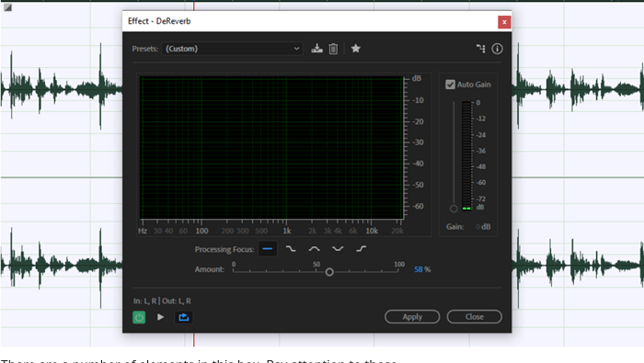Toggle the loop playback button

tap(184, 317)
